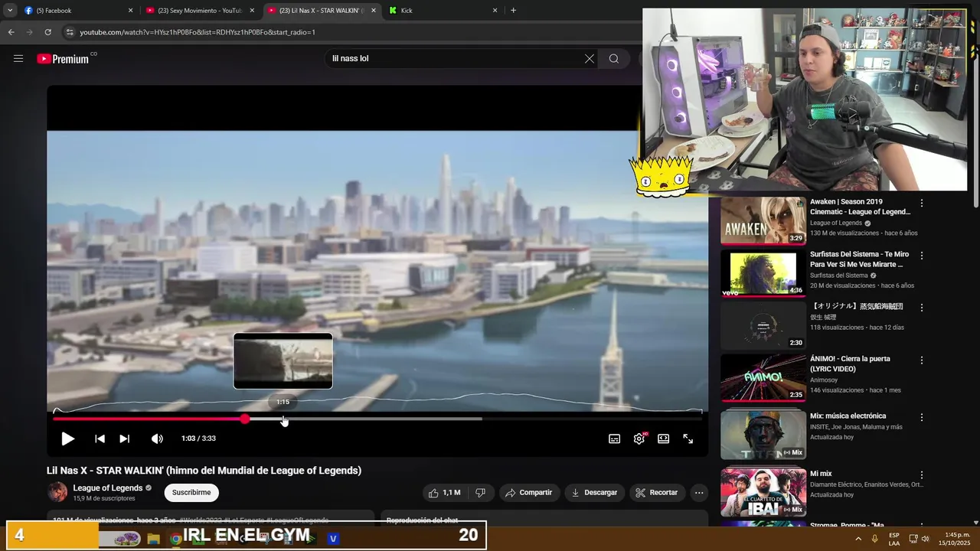Open the volume speaker tray icon
Image resolution: width=980 pixels, height=551 pixels.
926,539
